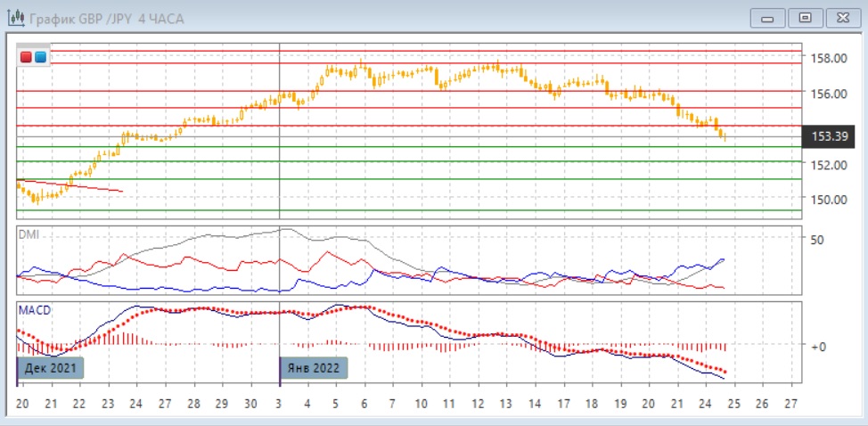Click the Дек 2021 month marker
The height and width of the screenshot is (426, 868).
click(x=52, y=367)
